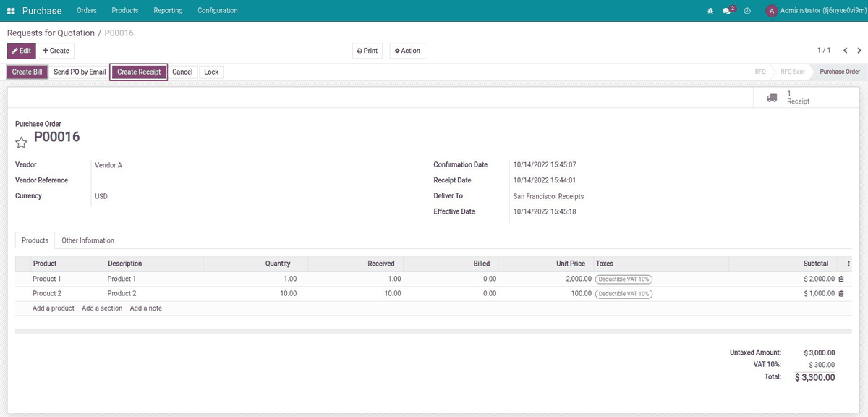The width and height of the screenshot is (868, 417).
Task: Open the Print dropdown
Action: [367, 51]
